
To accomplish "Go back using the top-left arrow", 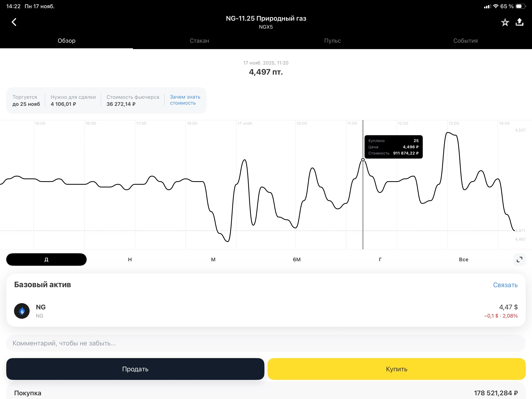I will (14, 22).
